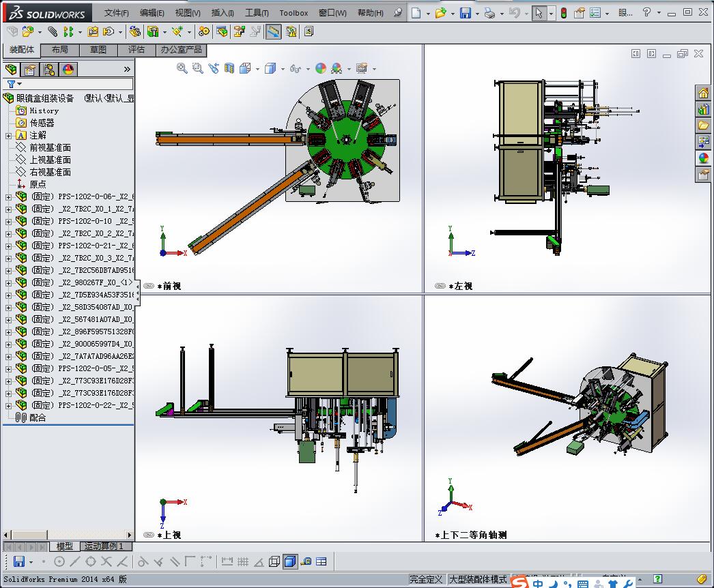Open the Exploded View tool

239,31
